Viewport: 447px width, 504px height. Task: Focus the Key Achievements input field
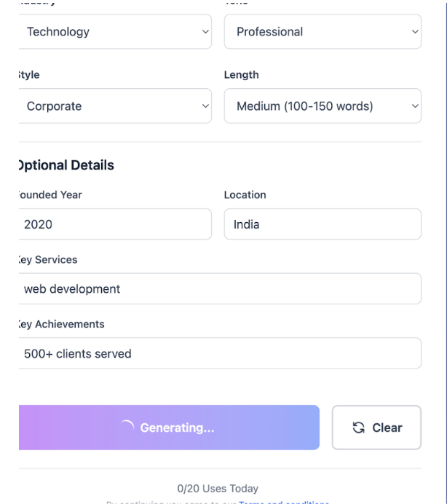point(218,354)
